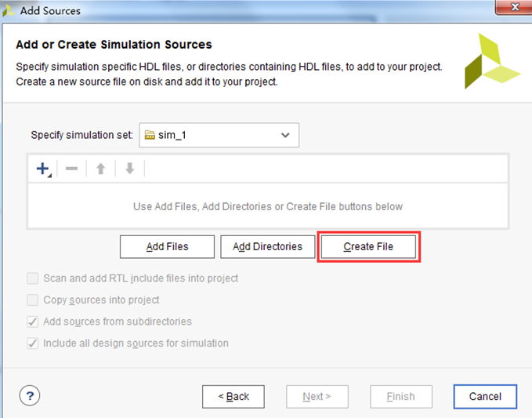This screenshot has height=418, width=532.
Task: Open the small arrow beside plus icon
Action: point(50,176)
